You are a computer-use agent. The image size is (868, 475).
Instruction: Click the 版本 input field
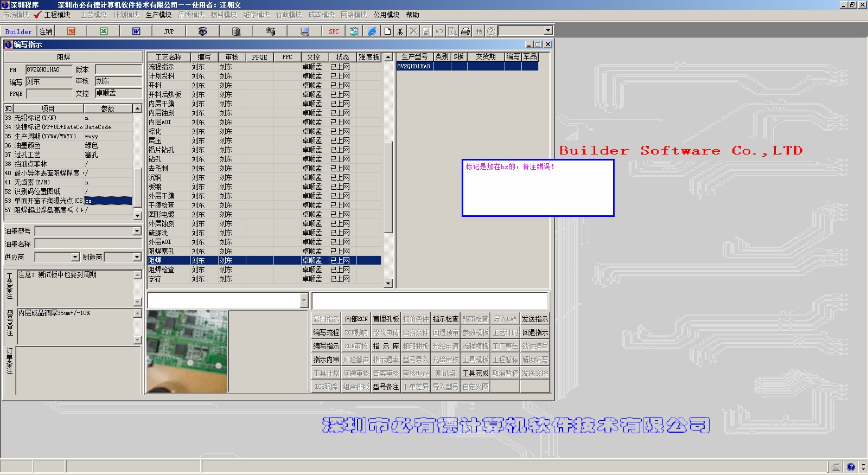[118, 69]
